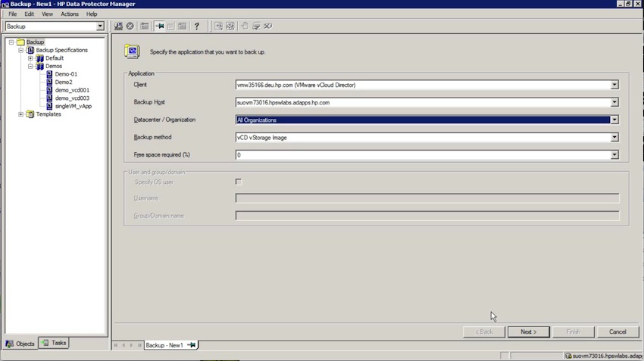Open the Help menu

coord(92,14)
